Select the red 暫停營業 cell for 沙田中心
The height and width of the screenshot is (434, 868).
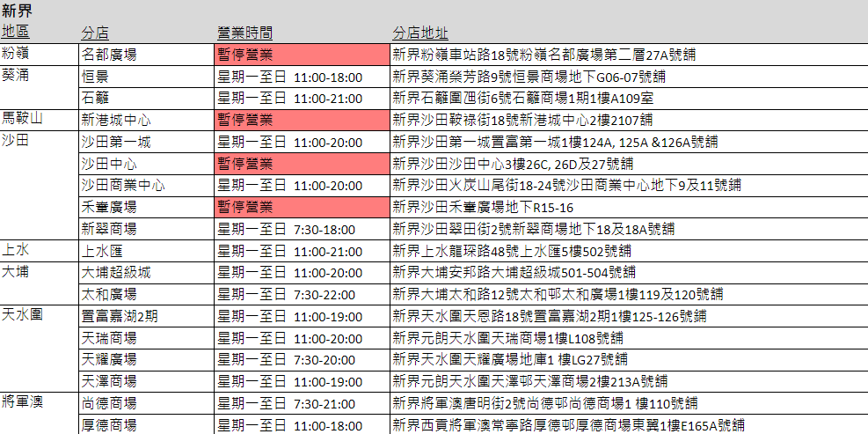pyautogui.click(x=302, y=164)
